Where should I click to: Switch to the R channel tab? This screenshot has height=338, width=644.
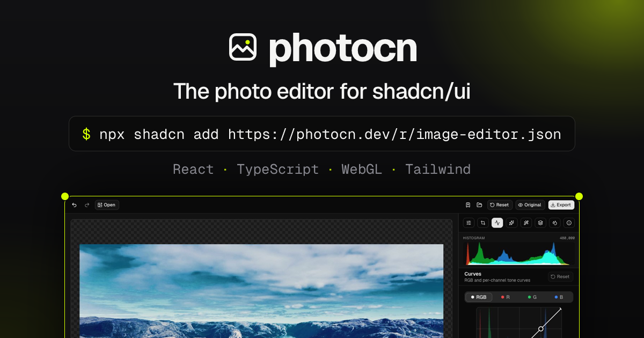point(506,297)
